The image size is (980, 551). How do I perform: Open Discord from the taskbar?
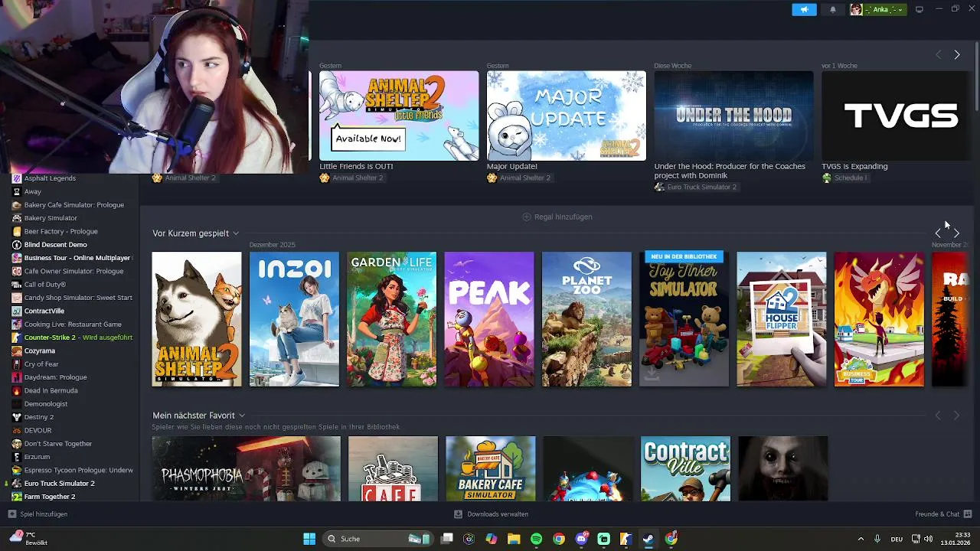click(581, 539)
